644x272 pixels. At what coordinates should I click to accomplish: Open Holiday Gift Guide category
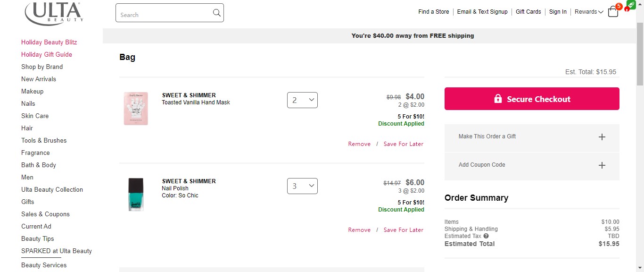coord(47,54)
